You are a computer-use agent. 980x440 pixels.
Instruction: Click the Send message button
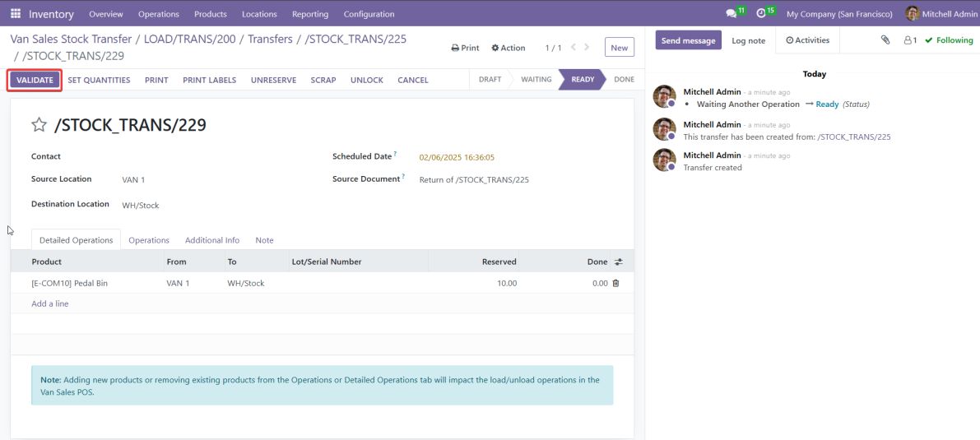tap(688, 40)
